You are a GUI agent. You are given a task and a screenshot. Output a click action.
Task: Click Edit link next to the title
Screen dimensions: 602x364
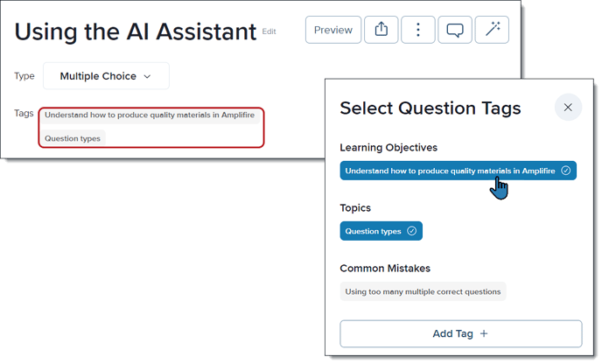point(269,31)
